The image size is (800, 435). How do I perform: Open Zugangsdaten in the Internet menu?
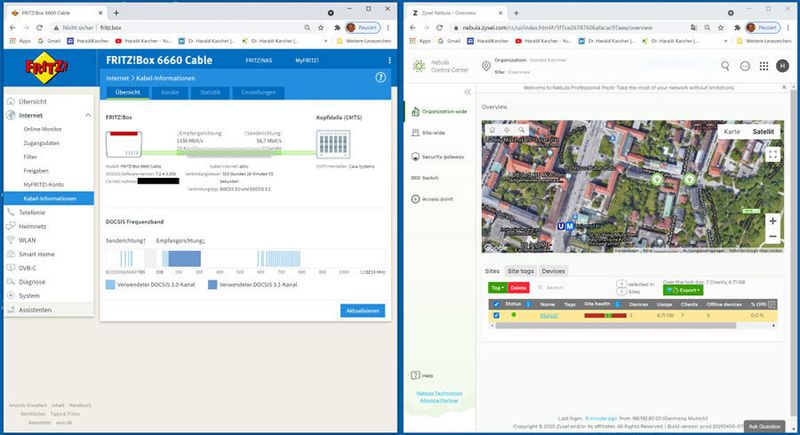pos(41,143)
